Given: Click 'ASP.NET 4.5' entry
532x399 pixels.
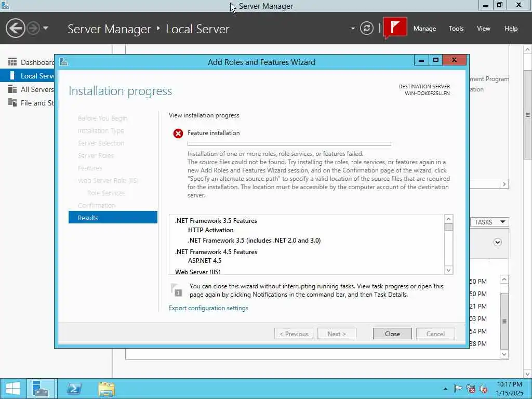Looking at the screenshot, I should (x=205, y=261).
